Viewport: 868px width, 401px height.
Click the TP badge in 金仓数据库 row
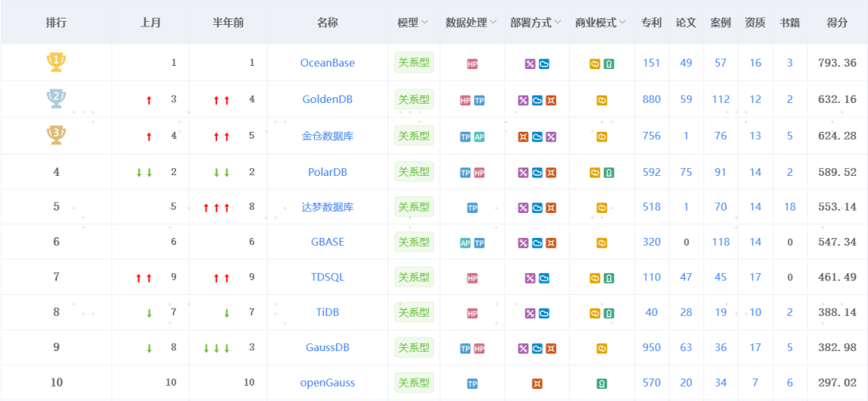[x=465, y=137]
